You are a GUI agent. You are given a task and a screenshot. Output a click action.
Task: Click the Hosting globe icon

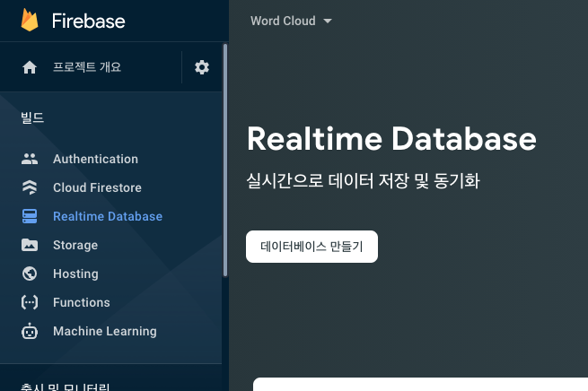pyautogui.click(x=30, y=274)
